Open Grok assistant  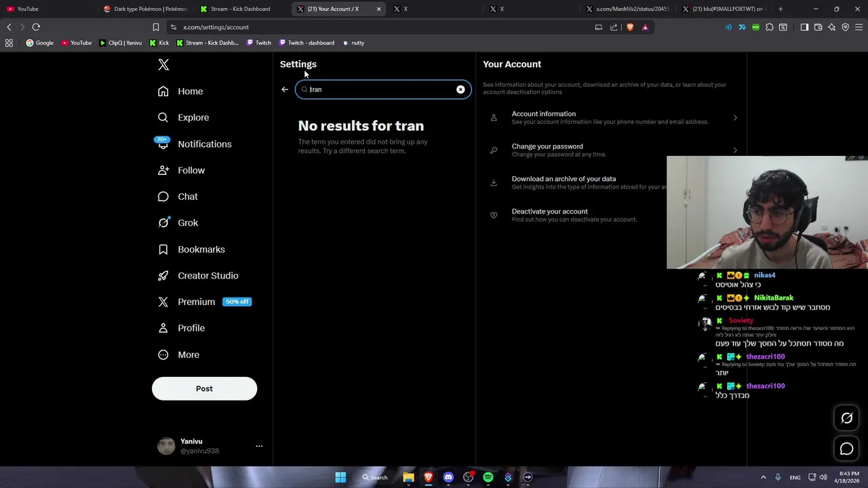point(178,223)
